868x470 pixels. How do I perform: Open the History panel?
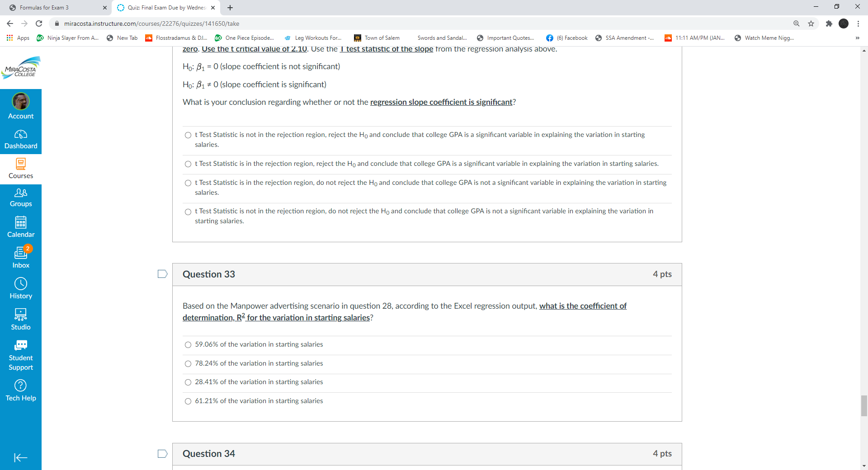[21, 288]
